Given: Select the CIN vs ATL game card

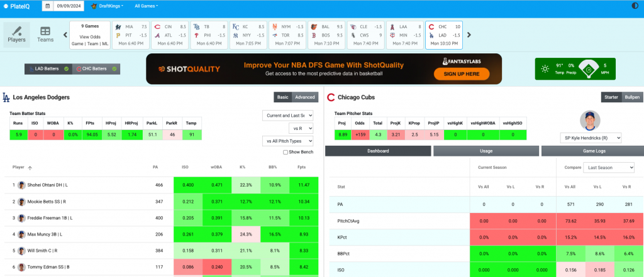Looking at the screenshot, I should [x=170, y=35].
